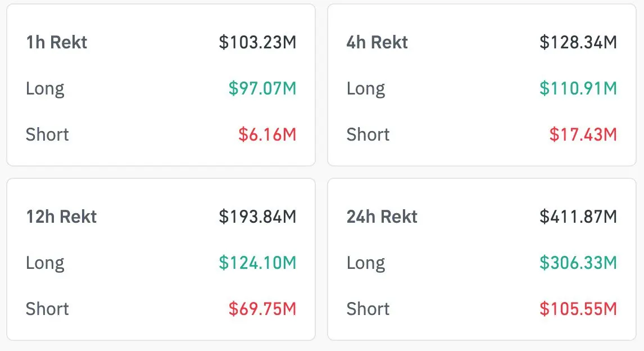Screen dimensions: 644x351
Task: Select the 12h total $193.84M value
Action: pos(257,217)
